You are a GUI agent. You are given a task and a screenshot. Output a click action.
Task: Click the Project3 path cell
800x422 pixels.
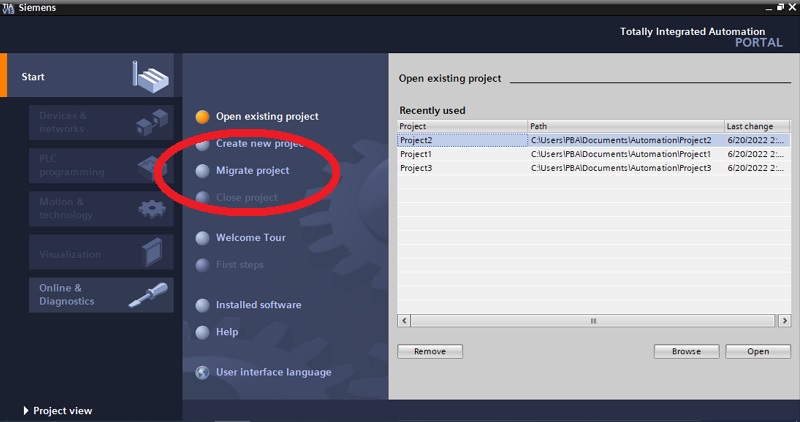tap(626, 167)
